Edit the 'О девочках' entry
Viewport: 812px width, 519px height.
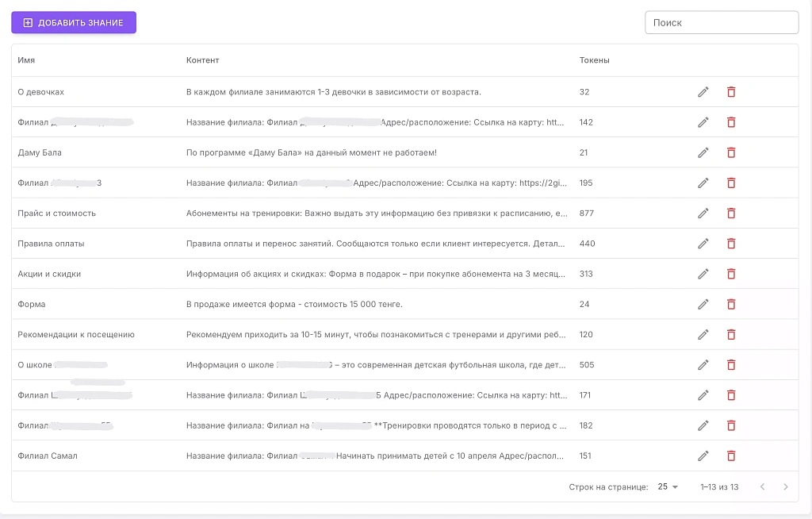[x=703, y=92]
